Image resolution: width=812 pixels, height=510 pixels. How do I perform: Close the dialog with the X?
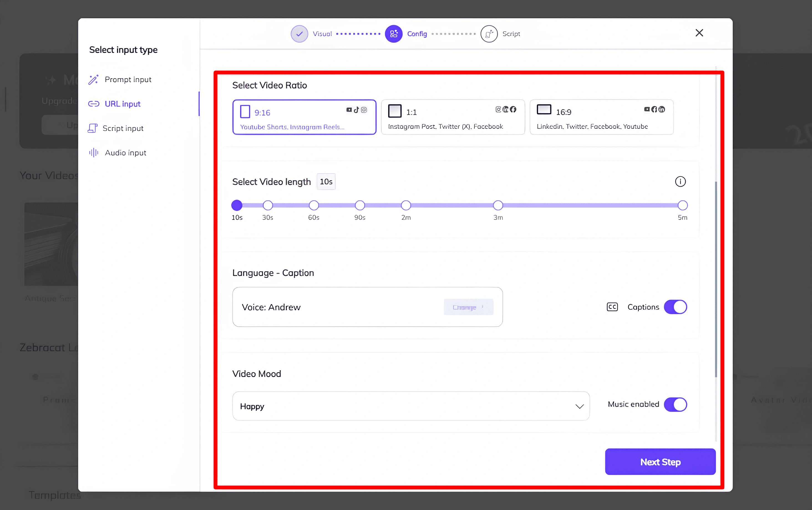coord(699,33)
